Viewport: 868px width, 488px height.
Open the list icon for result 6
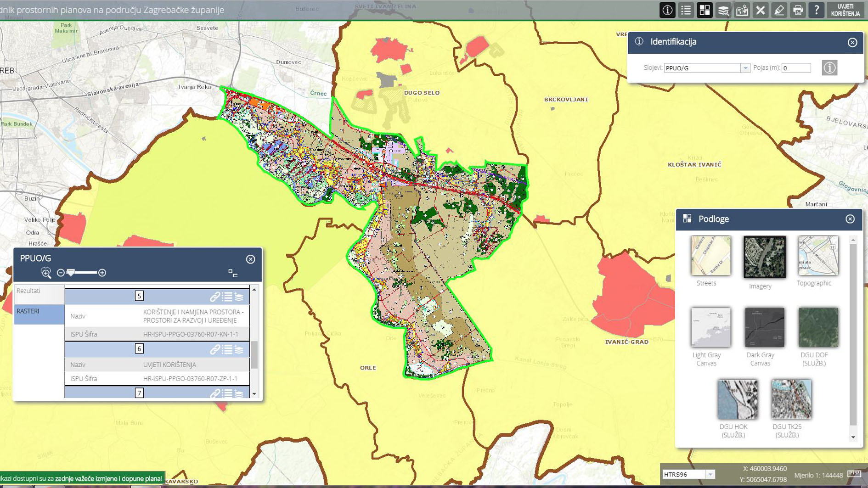(227, 349)
